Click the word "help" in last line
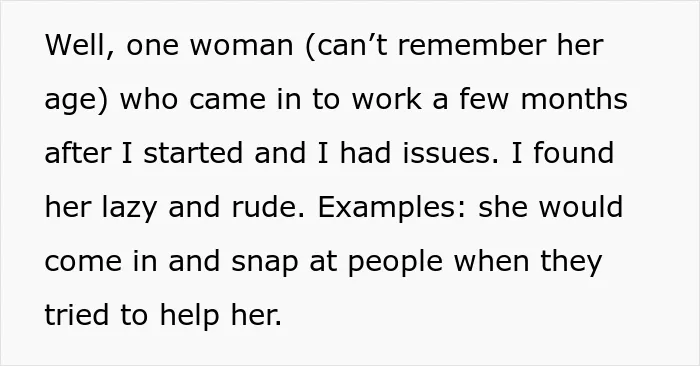Screen dimensions: 700x366 point(189,316)
